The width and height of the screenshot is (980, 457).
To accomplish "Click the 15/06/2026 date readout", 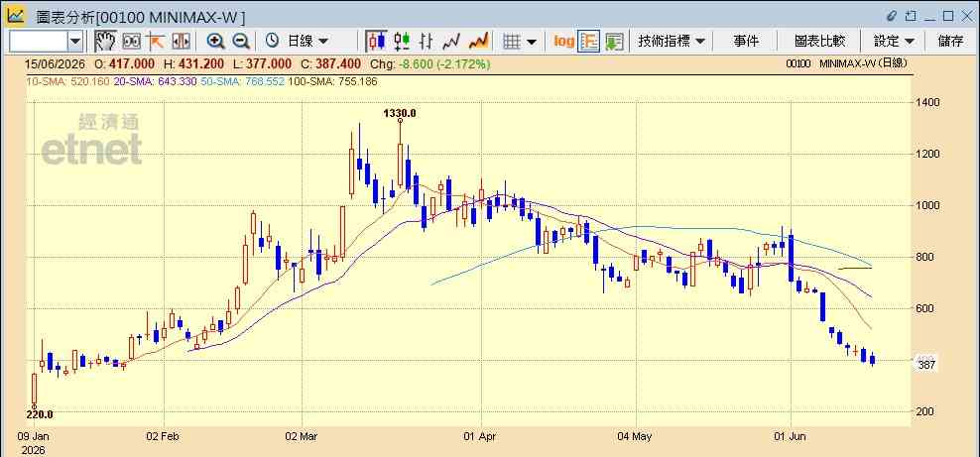I will point(57,63).
